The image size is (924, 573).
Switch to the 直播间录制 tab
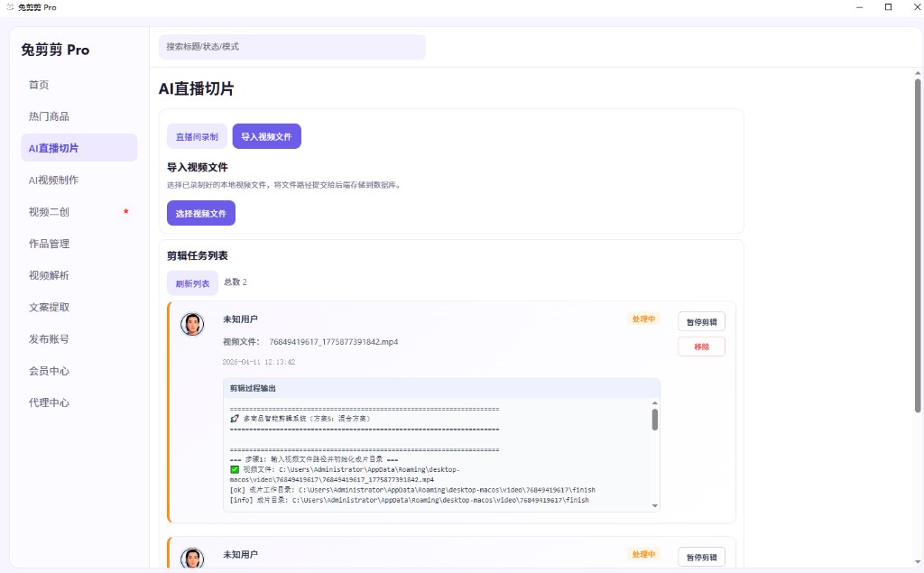[196, 136]
